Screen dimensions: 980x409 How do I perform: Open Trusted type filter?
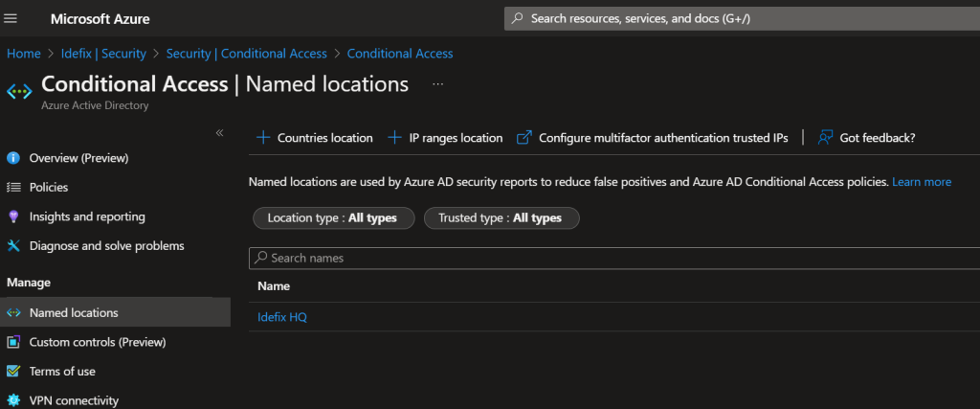click(501, 218)
